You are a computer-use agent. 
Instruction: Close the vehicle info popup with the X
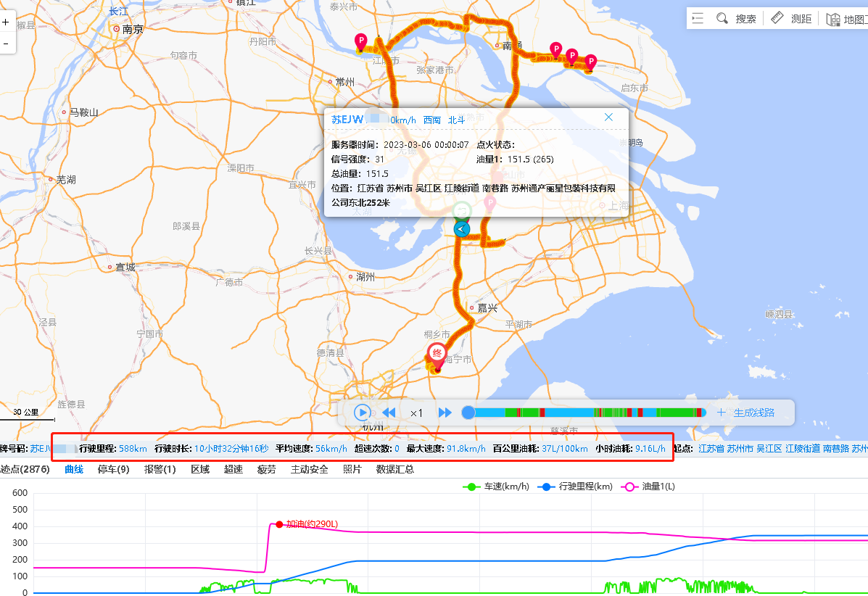pos(608,117)
